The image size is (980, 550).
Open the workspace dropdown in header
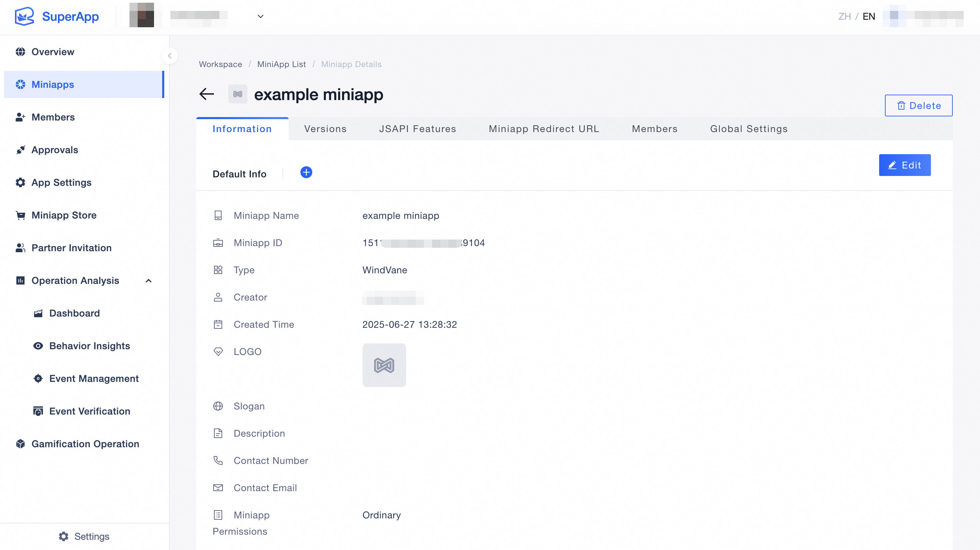(260, 16)
